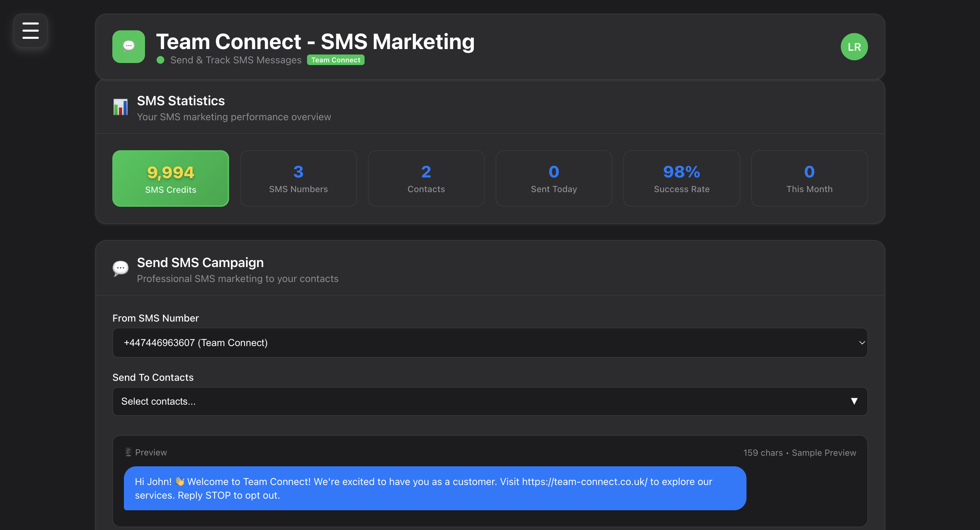Viewport: 980px width, 530px height.
Task: Open the 0 Sent Today stat card
Action: (x=554, y=178)
